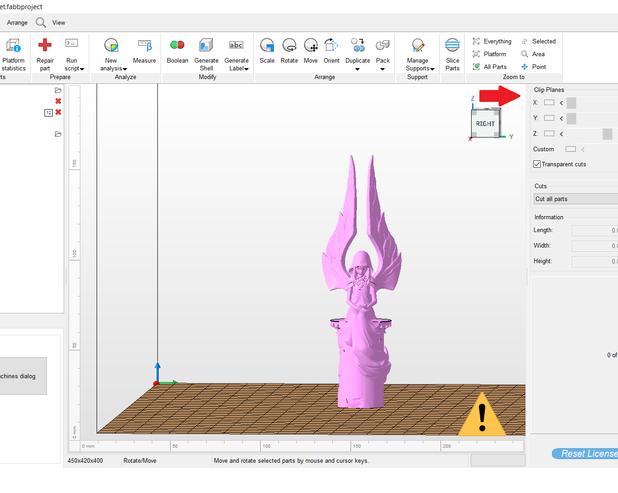Image resolution: width=618 pixels, height=493 pixels.
Task: Activate the Rotate tool
Action: 289,46
